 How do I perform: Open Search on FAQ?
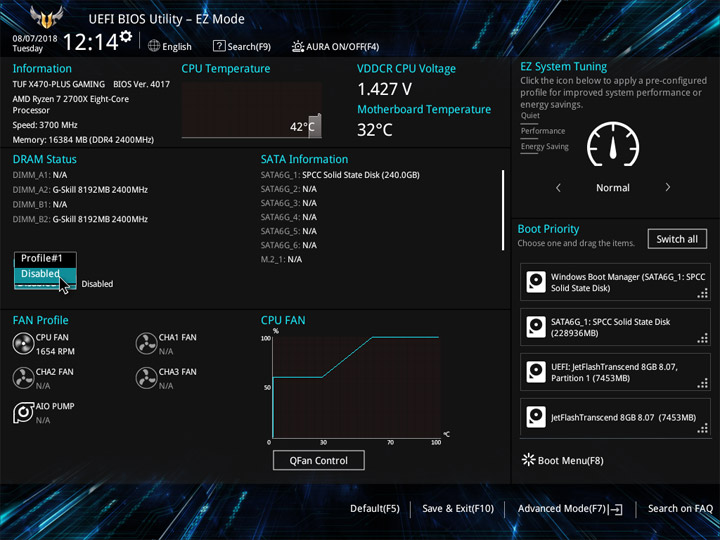click(x=680, y=509)
